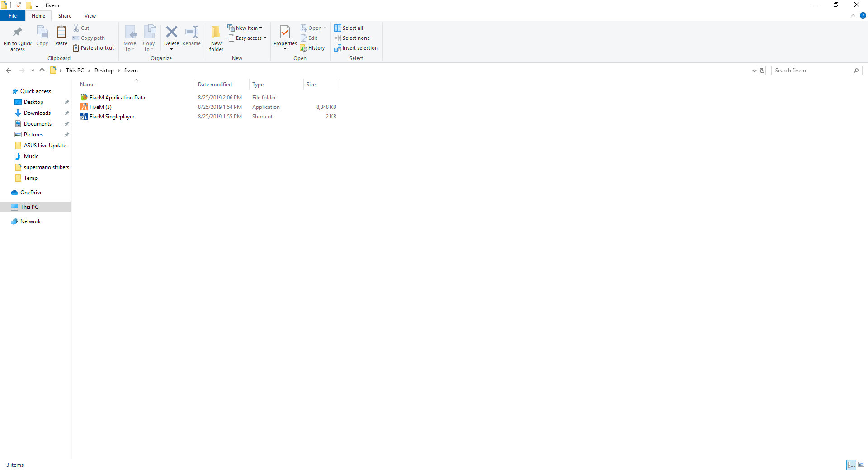
Task: Refresh the fivem folder view
Action: click(x=762, y=70)
